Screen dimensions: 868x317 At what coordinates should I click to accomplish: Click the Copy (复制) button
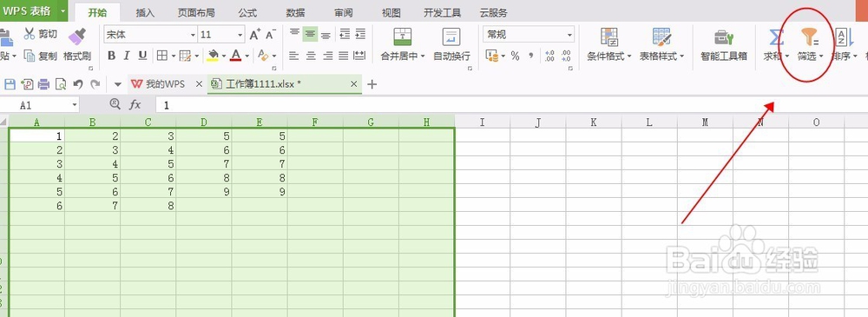coord(40,56)
